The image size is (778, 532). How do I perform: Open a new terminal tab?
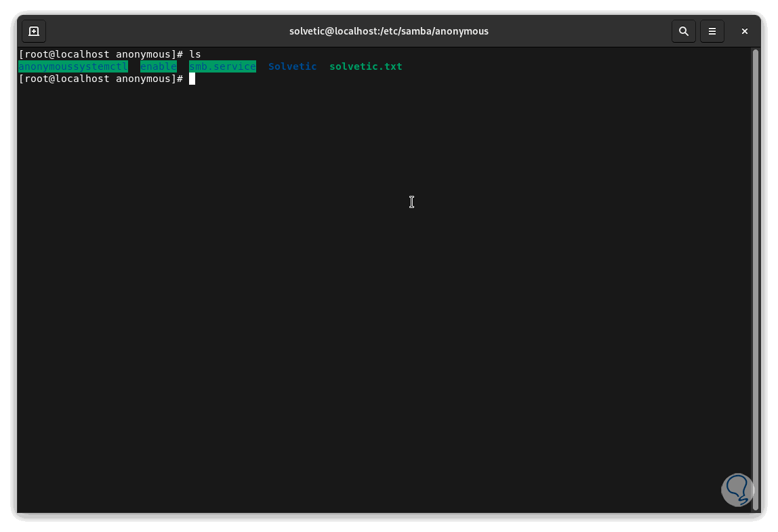pos(34,31)
